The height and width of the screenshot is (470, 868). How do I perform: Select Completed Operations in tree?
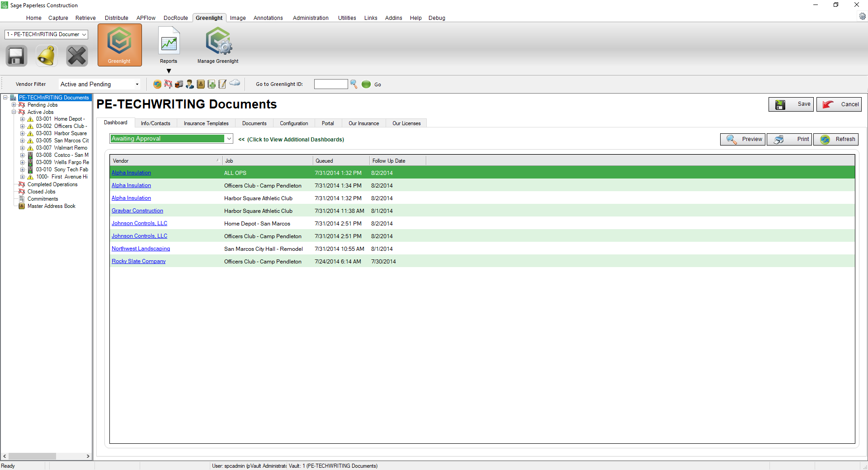52,184
